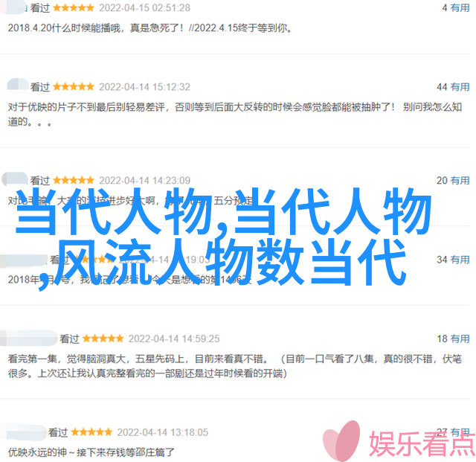The image size is (476, 462).
Task: Open blurred username of 13:18:05 reviewer
Action: [23, 431]
